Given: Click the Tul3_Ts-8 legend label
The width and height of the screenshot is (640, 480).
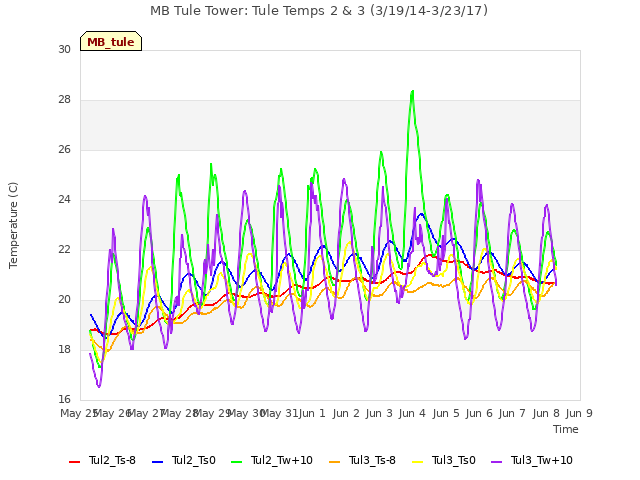Looking at the screenshot, I should pyautogui.click(x=372, y=460).
